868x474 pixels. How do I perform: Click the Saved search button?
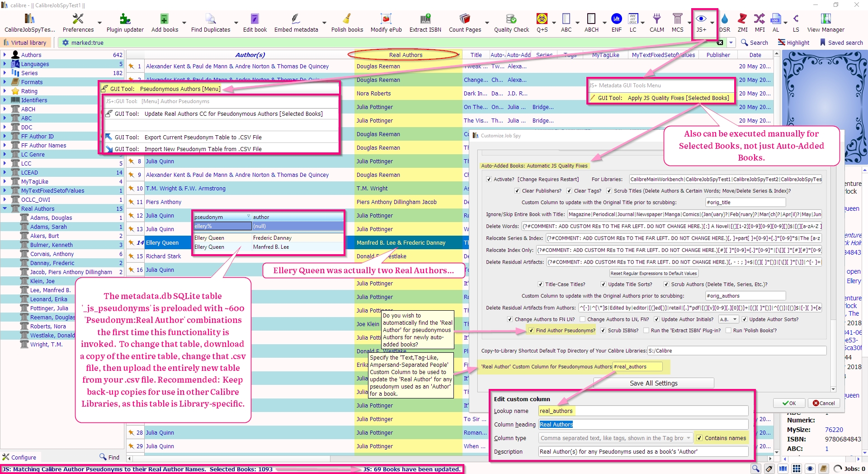pos(841,43)
